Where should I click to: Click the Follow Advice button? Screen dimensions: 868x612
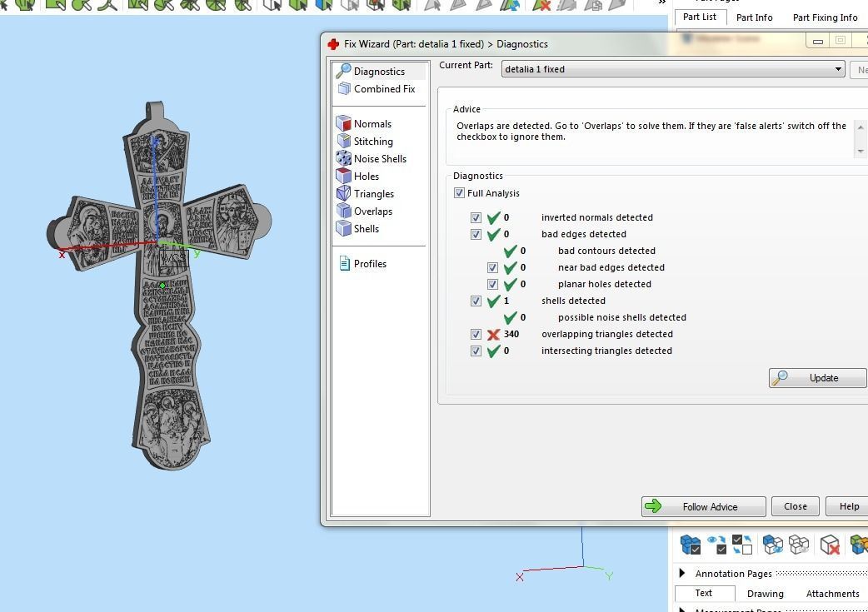[x=703, y=506]
